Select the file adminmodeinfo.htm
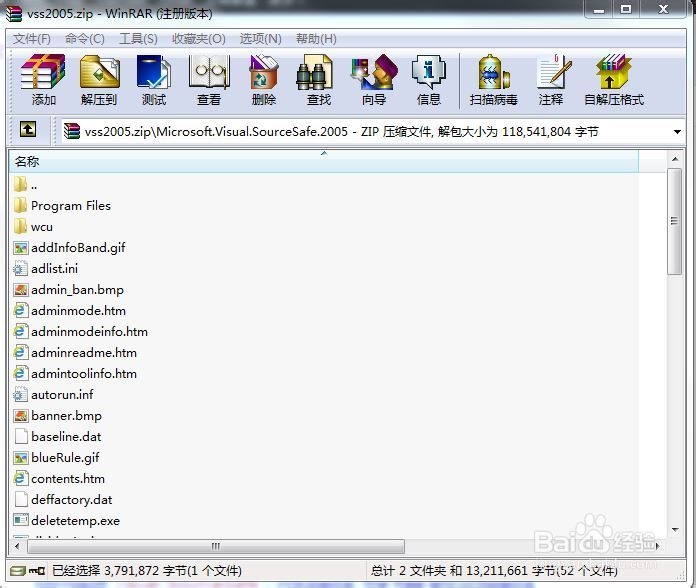The image size is (696, 588). [x=89, y=331]
